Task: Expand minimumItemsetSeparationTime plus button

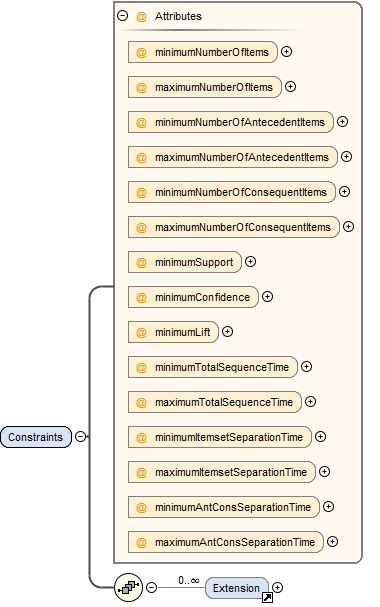Action: [x=320, y=437]
